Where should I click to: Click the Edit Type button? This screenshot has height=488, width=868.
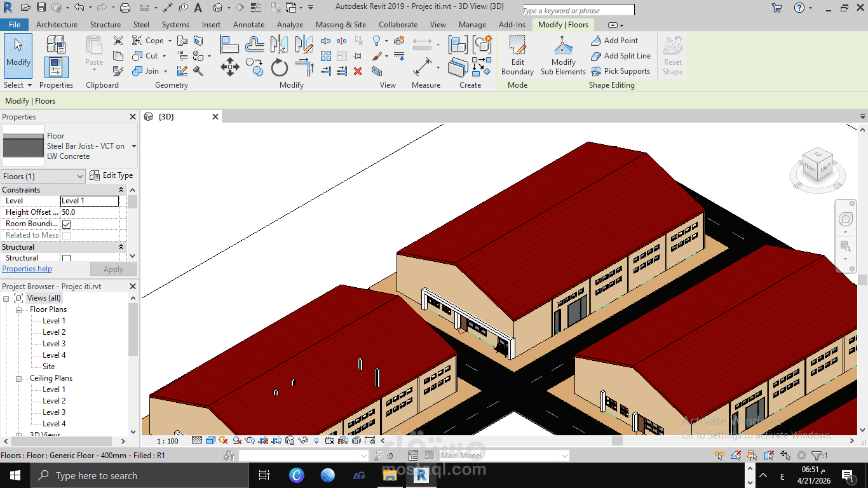click(x=112, y=176)
